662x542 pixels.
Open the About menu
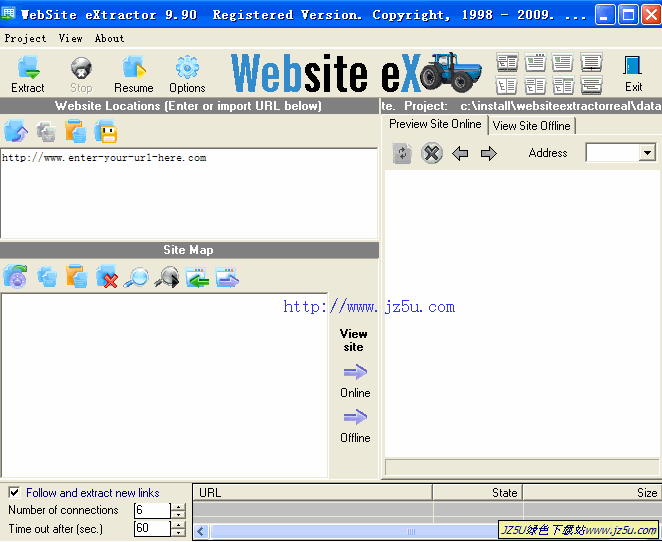click(109, 38)
